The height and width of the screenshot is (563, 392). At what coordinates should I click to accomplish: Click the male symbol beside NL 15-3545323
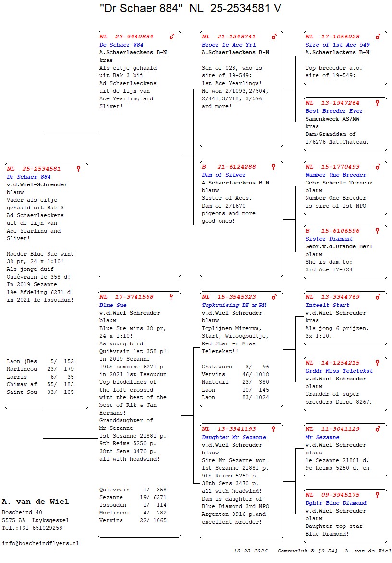pyautogui.click(x=274, y=297)
